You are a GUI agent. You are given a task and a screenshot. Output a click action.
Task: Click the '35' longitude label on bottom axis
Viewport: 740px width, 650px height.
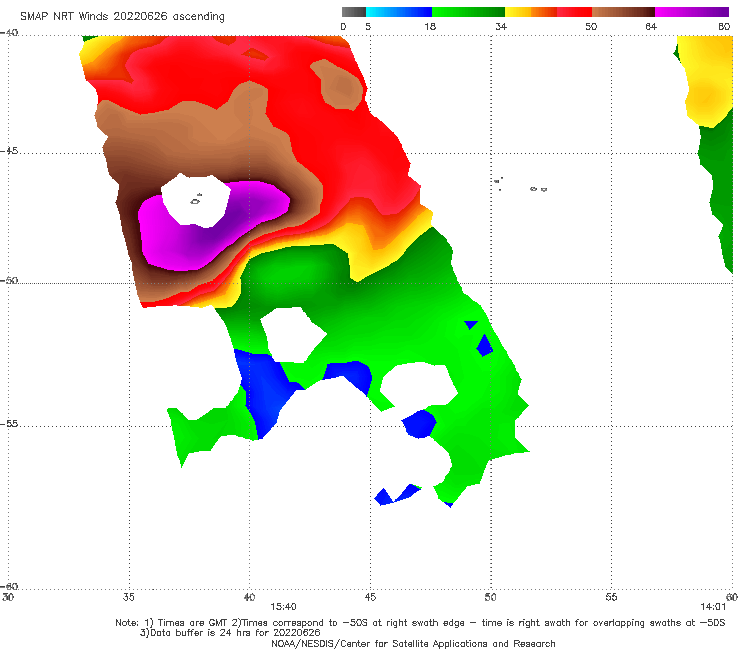(129, 597)
